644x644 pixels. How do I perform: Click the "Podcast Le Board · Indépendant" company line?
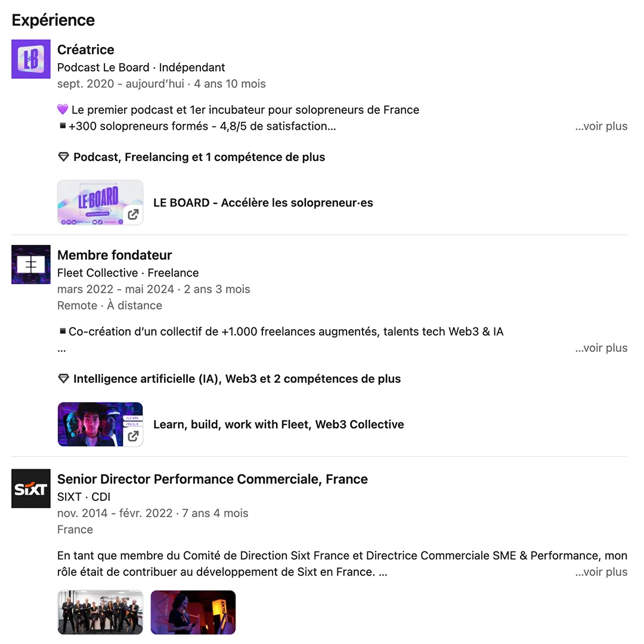coord(141,67)
